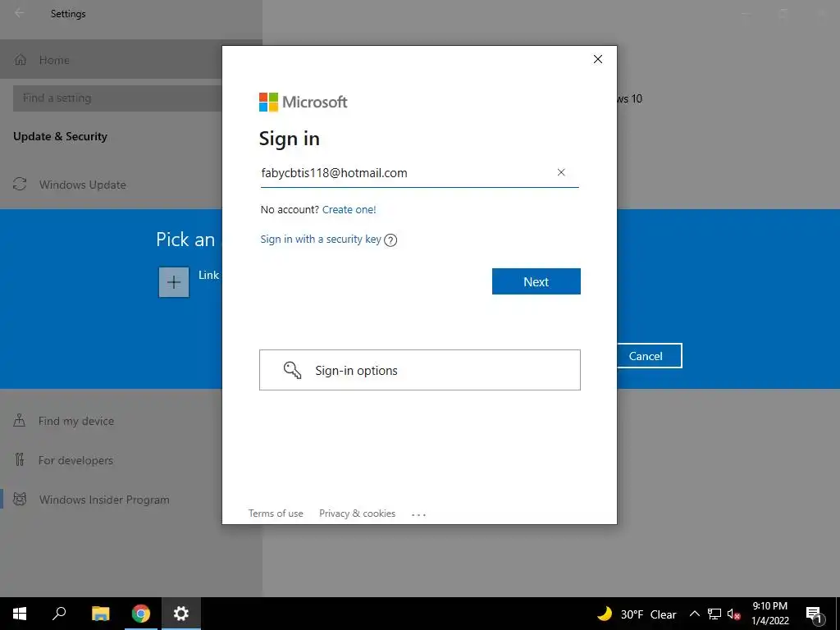Open notification Action Center icon
840x630 pixels.
coord(814,614)
